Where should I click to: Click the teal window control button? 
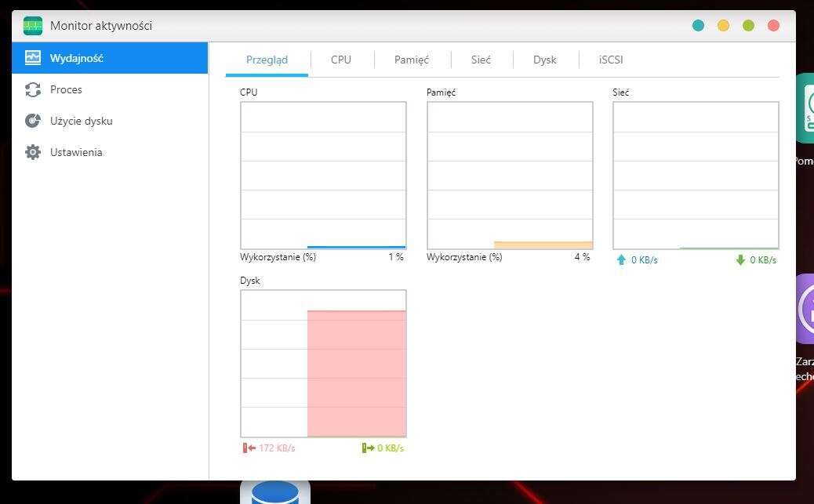(698, 26)
